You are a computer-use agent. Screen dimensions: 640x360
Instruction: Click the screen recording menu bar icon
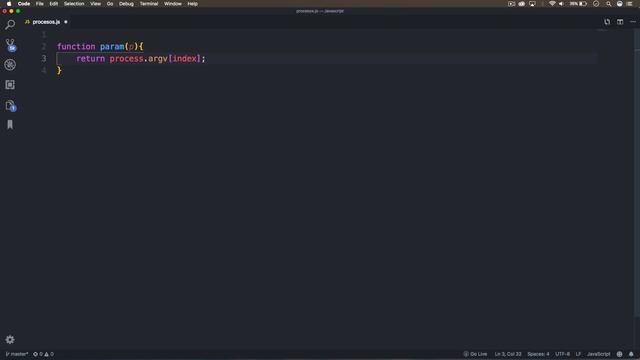click(x=511, y=4)
